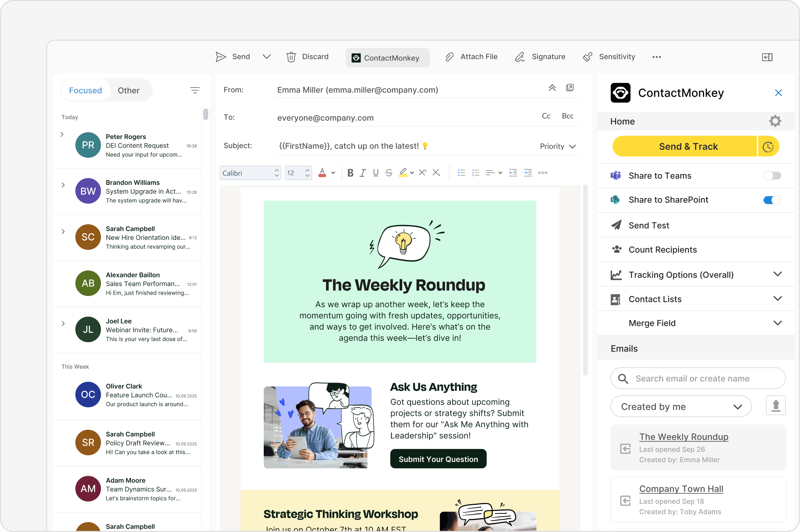800x532 pixels.
Task: Open the ContactMonkey toolbar item
Action: [387, 58]
